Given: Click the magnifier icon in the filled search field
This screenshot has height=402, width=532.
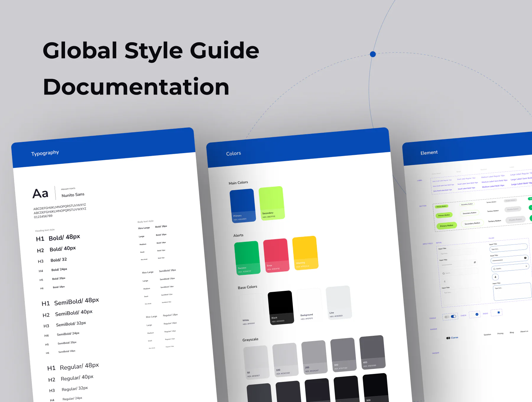Looking at the screenshot, I should click(494, 269).
